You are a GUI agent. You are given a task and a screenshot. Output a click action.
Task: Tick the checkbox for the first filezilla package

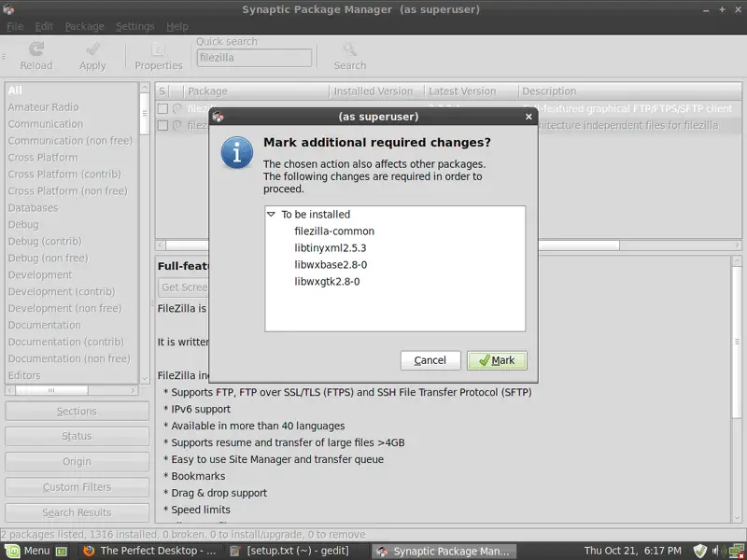click(162, 109)
